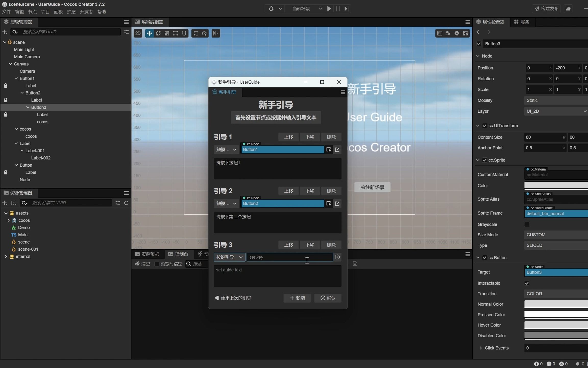Select the Scale gizmo tool
Image resolution: width=588 pixels, height=368 pixels.
pyautogui.click(x=167, y=33)
